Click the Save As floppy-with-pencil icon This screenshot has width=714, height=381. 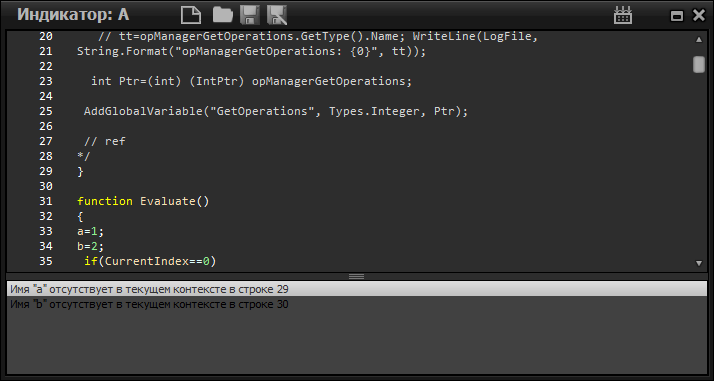pyautogui.click(x=277, y=15)
